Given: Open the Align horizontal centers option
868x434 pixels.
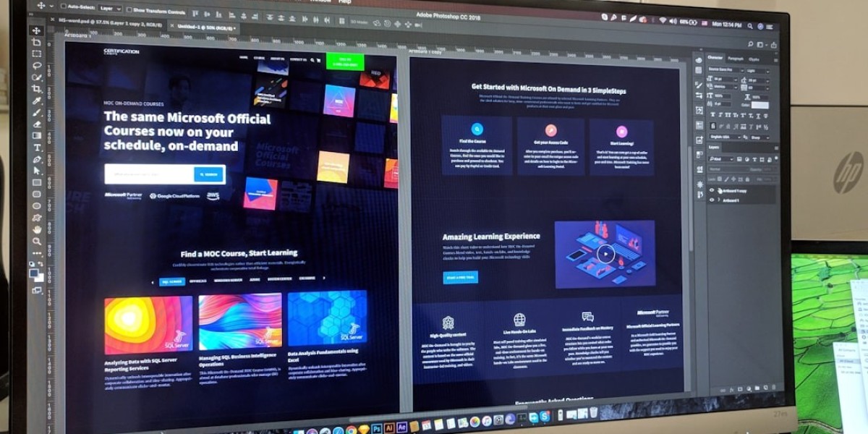Looking at the screenshot, I should pyautogui.click(x=208, y=13).
